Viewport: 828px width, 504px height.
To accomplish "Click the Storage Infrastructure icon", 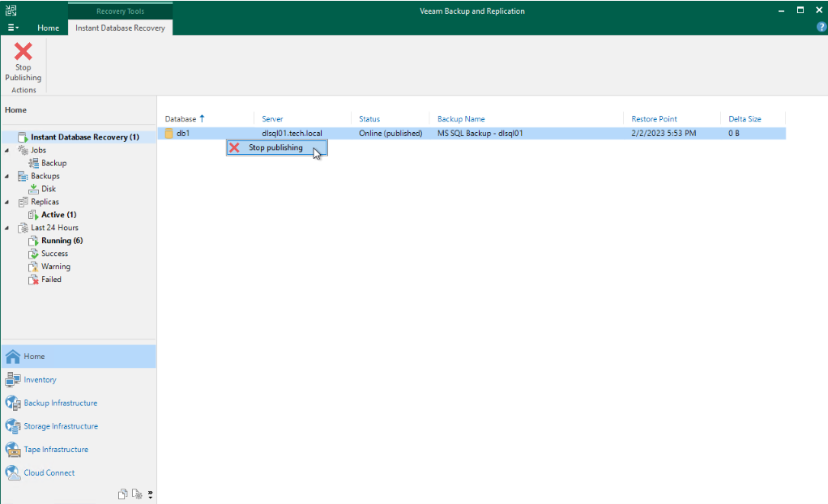I will 12,426.
